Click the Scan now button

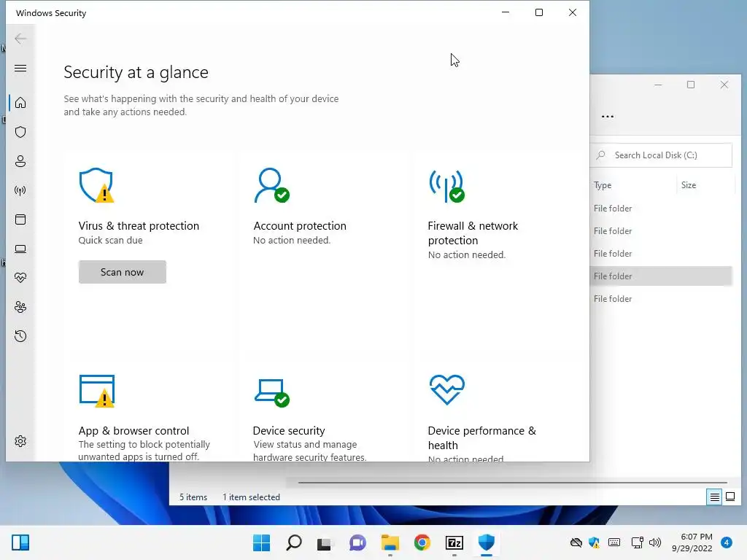pos(123,272)
